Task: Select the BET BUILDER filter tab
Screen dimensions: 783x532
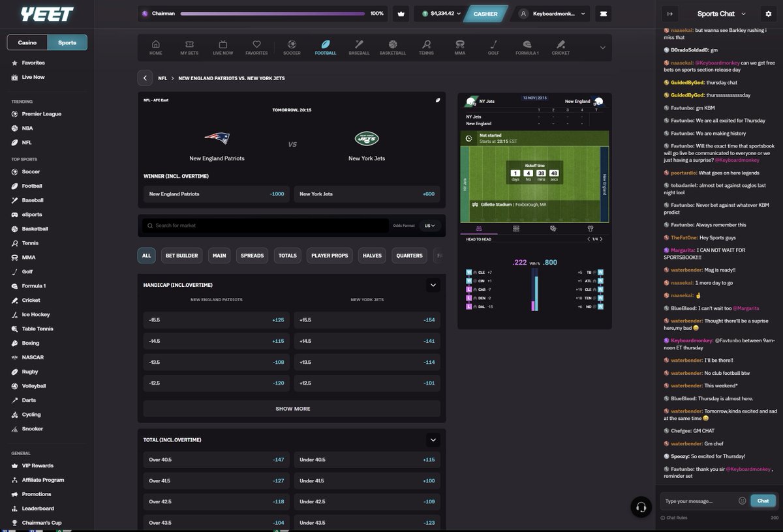Action: click(x=182, y=256)
